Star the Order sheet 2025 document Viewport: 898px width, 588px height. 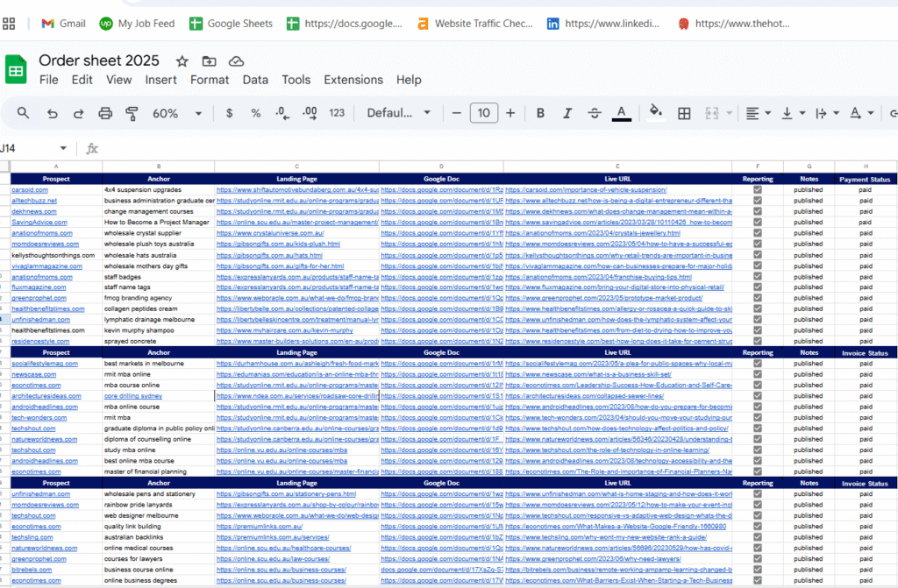click(182, 61)
